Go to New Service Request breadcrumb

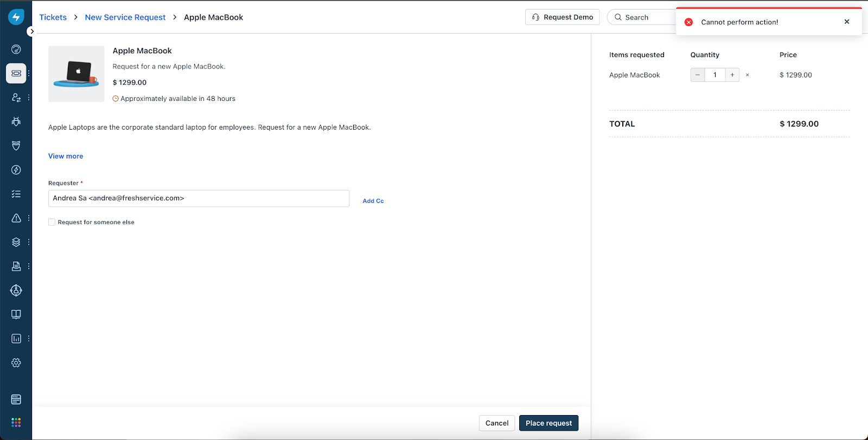click(125, 17)
